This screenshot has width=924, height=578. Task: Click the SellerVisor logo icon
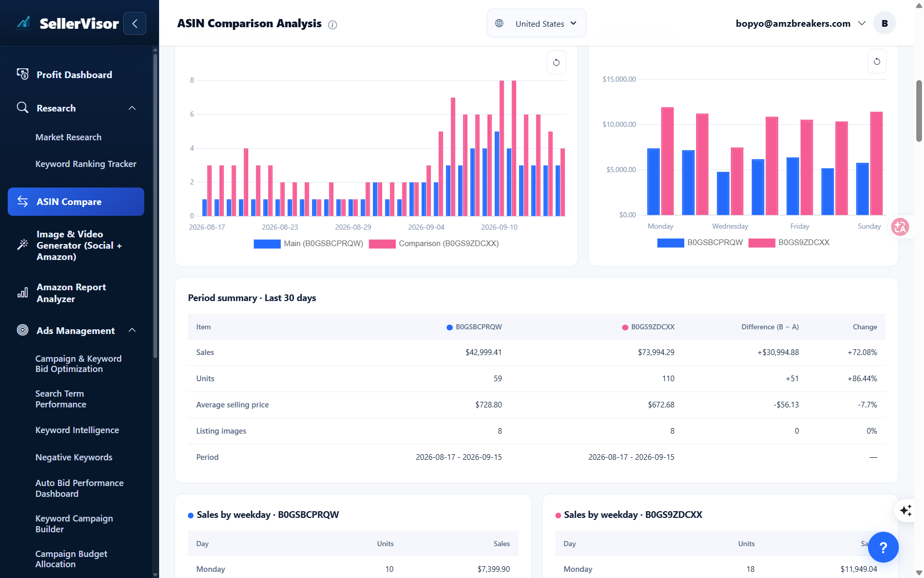[23, 23]
